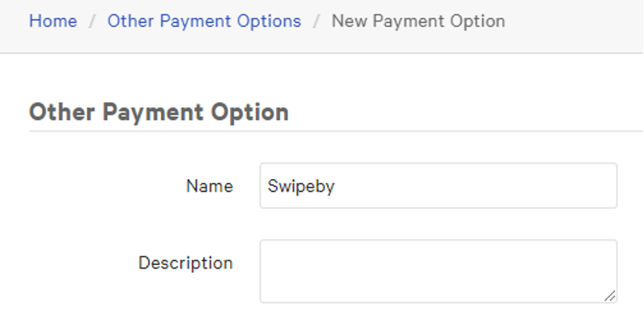Viewport: 644px width, 317px height.
Task: Click the New Payment Option breadcrumb text
Action: tap(418, 21)
